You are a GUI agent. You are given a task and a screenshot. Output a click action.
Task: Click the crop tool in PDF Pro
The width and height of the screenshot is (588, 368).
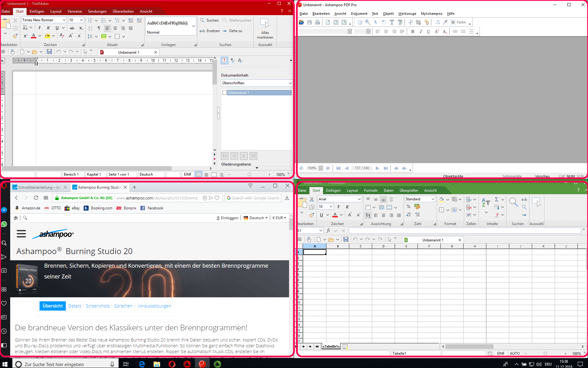(418, 22)
